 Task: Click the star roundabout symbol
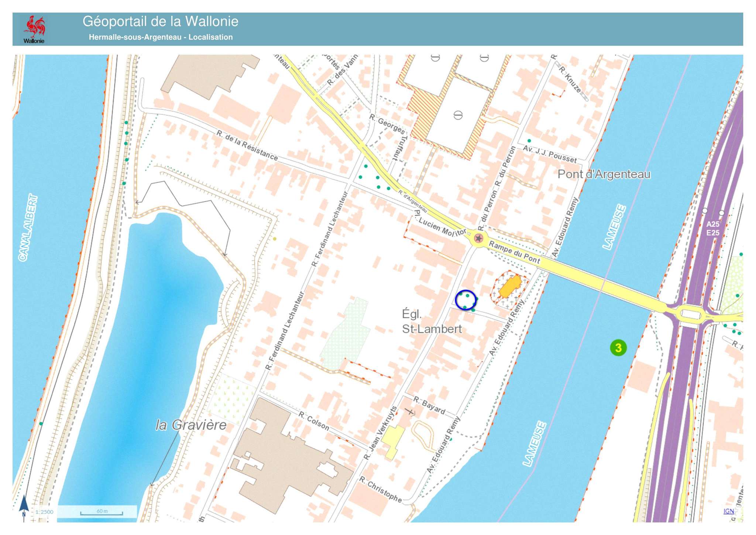pyautogui.click(x=478, y=239)
